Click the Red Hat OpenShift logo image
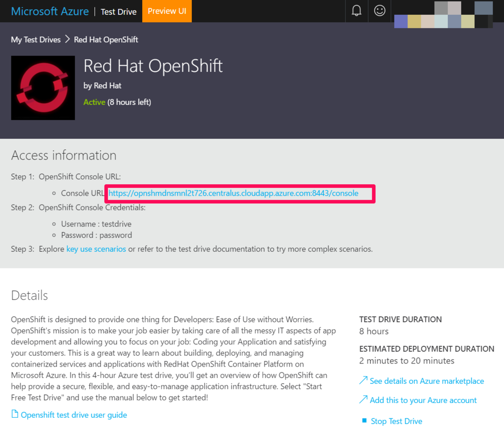Image resolution: width=504 pixels, height=436 pixels. pos(43,88)
